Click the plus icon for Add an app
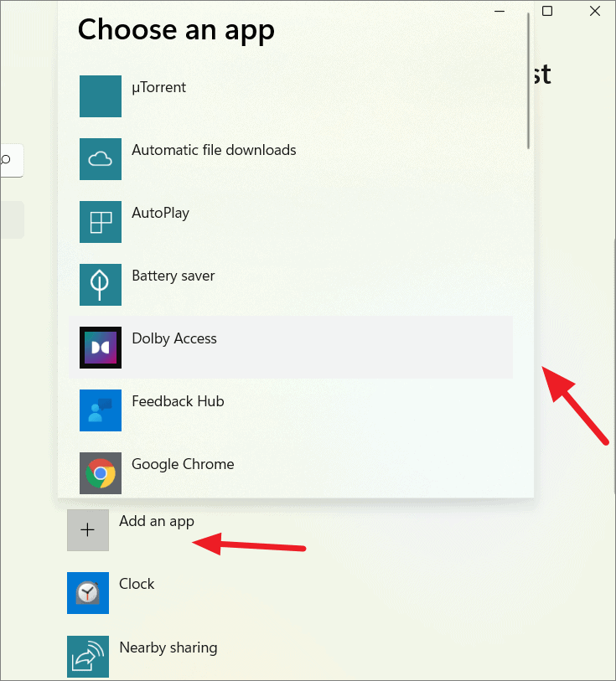Viewport: 616px width, 681px height. coord(88,530)
